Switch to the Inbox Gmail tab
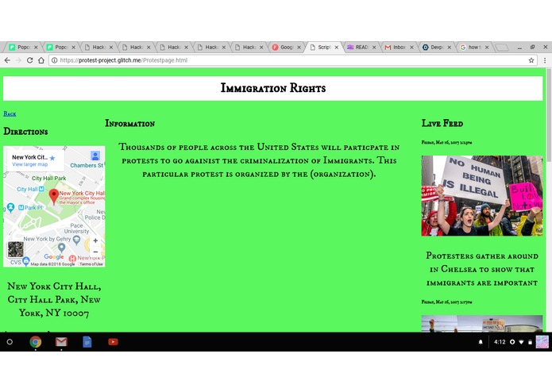 (399, 47)
